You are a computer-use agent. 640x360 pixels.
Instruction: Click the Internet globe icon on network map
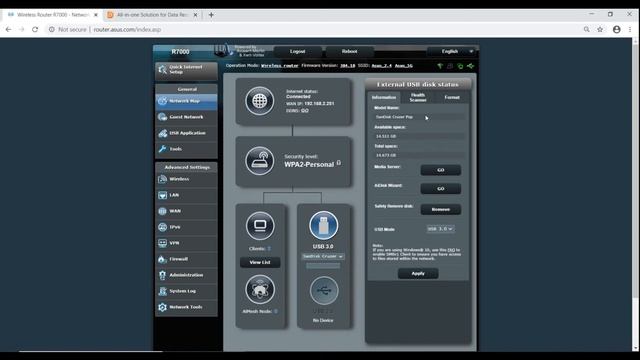coord(260,101)
